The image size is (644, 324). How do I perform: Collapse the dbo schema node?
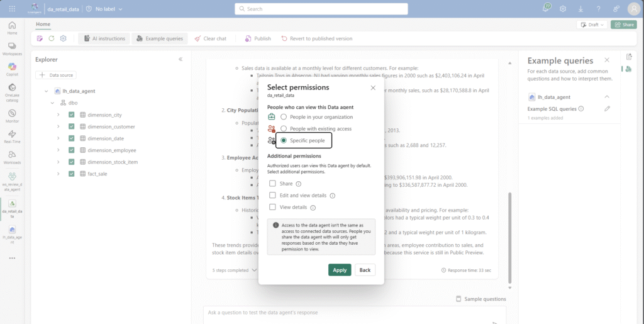[x=52, y=103]
